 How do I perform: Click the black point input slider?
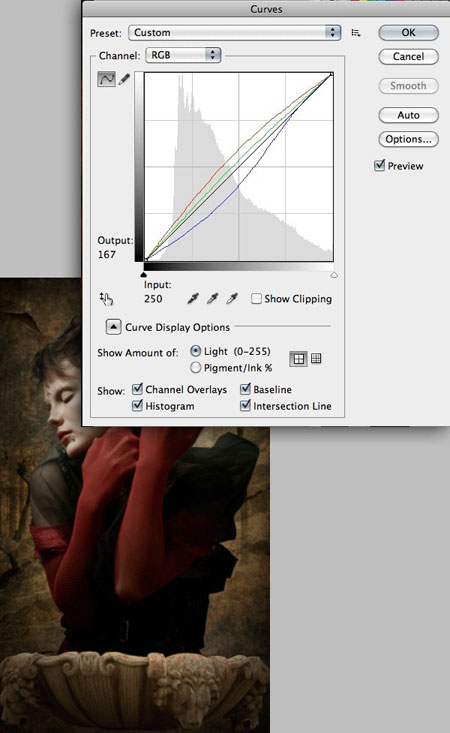click(x=144, y=275)
